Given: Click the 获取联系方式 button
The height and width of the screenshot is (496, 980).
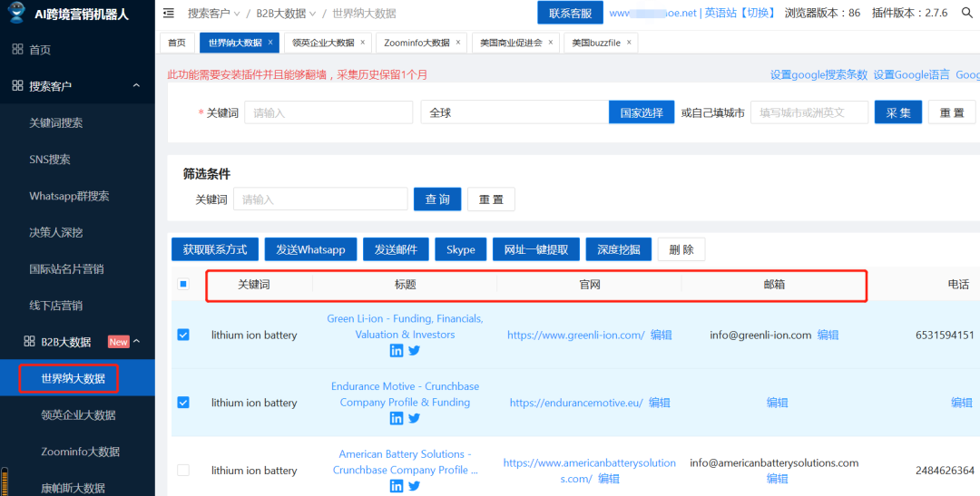Looking at the screenshot, I should (215, 249).
